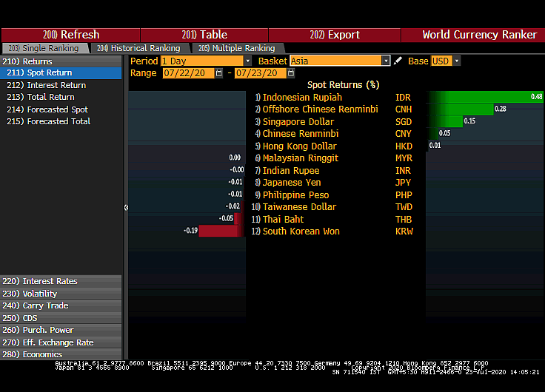Click the INR currency code

point(403,170)
